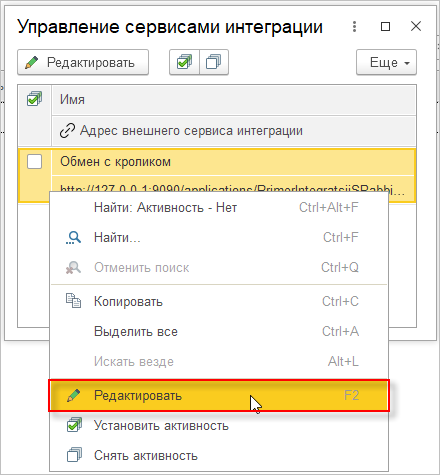Click the magnifier icon next to Найти...
This screenshot has height=475, width=440.
[73, 238]
